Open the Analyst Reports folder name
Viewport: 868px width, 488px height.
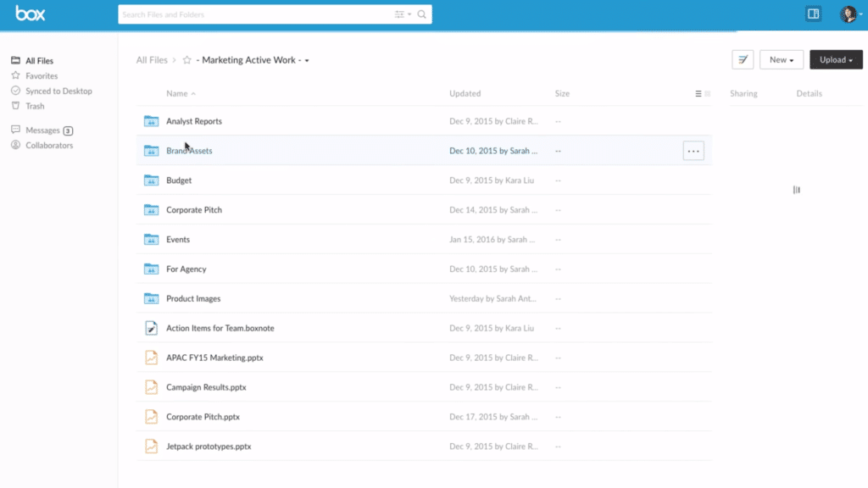pos(194,121)
